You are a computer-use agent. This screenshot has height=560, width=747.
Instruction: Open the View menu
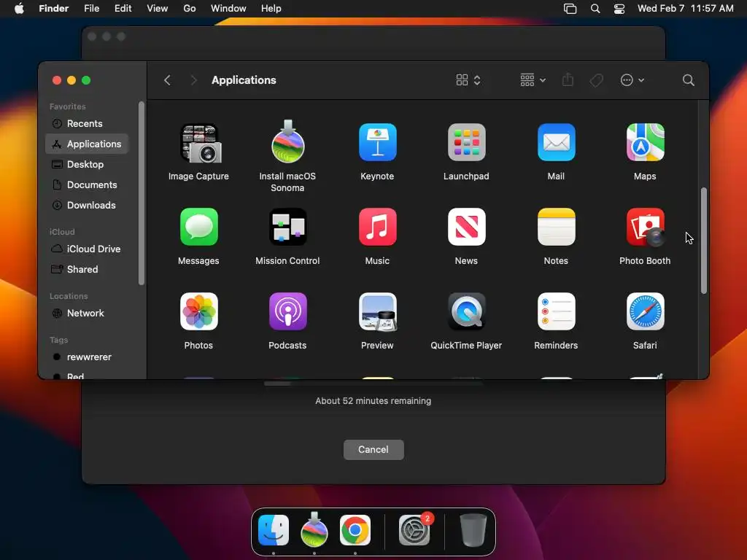158,8
